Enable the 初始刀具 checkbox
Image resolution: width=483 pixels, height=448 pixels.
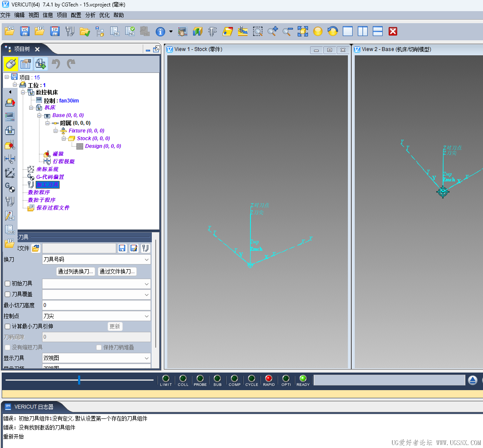[x=7, y=283]
